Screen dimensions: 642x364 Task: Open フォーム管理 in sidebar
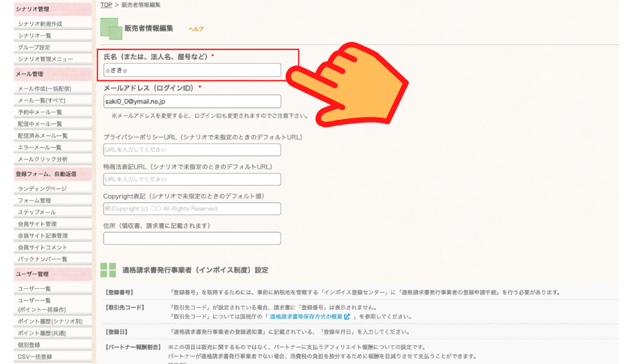click(34, 201)
